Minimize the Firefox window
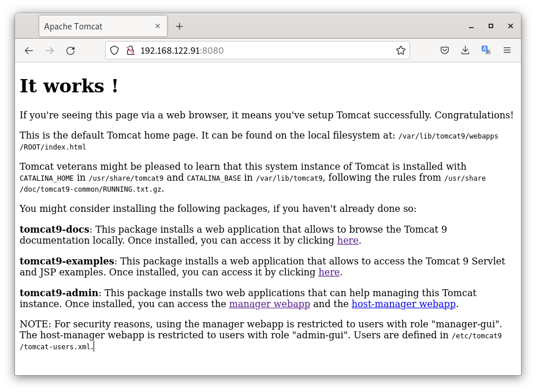This screenshot has height=392, width=536. pos(472,27)
